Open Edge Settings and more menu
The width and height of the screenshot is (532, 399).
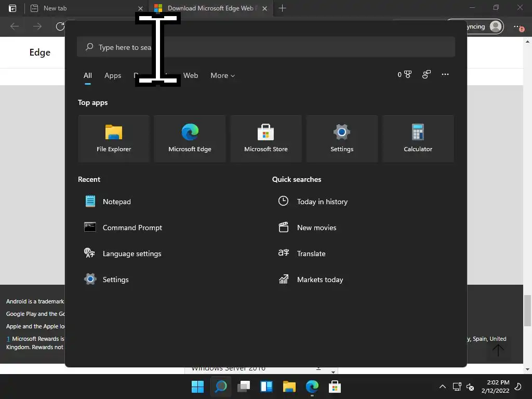click(518, 27)
